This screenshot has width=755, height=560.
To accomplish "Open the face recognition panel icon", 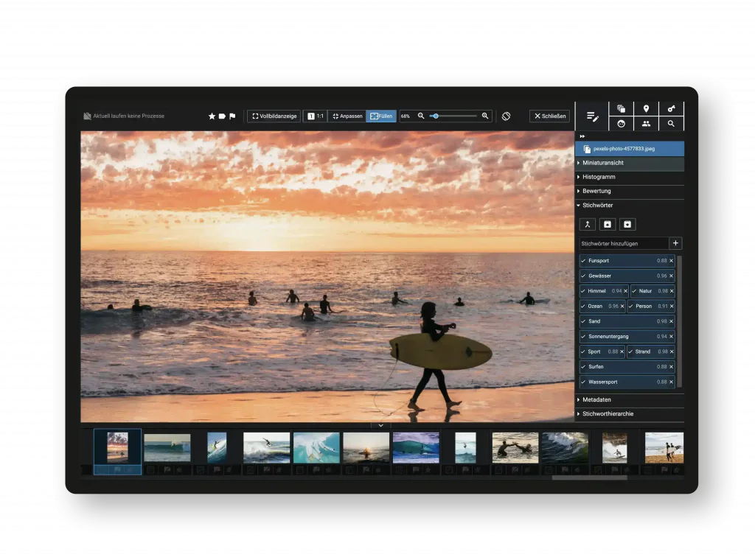I will coord(621,124).
